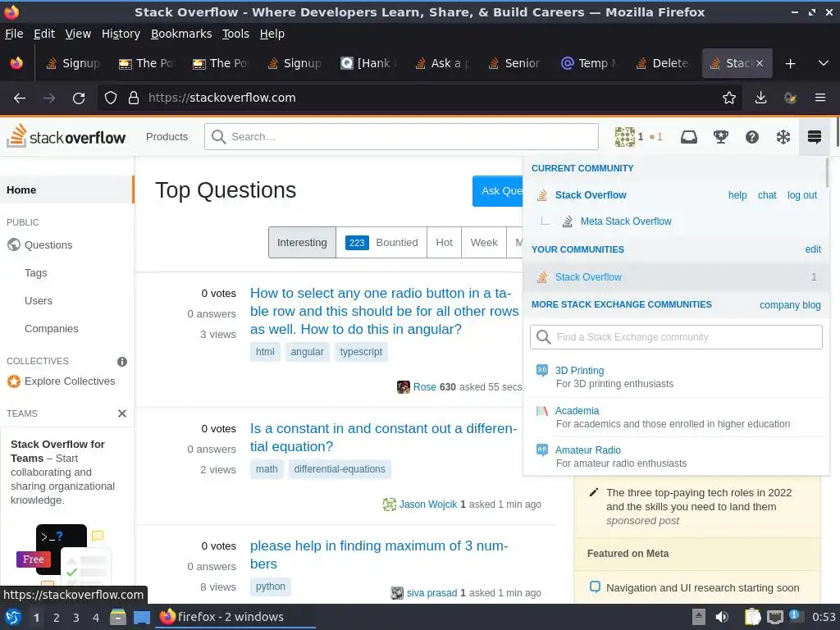Open the Academia community link

pos(577,411)
